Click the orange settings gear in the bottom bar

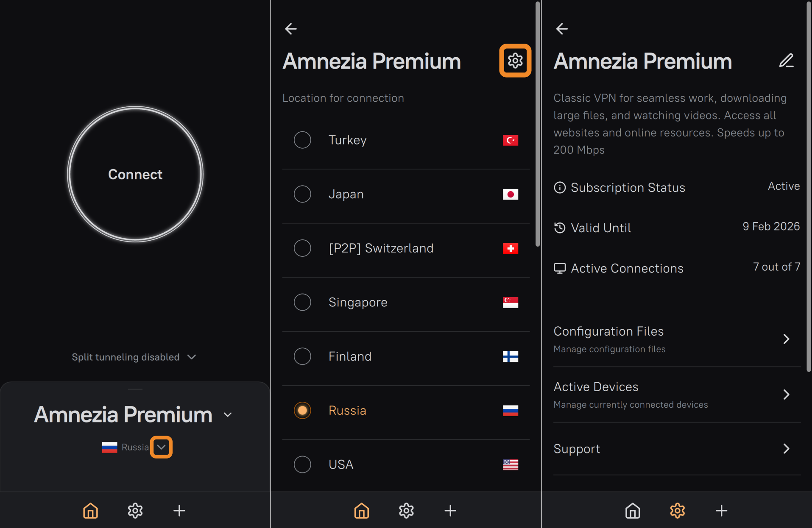(677, 511)
